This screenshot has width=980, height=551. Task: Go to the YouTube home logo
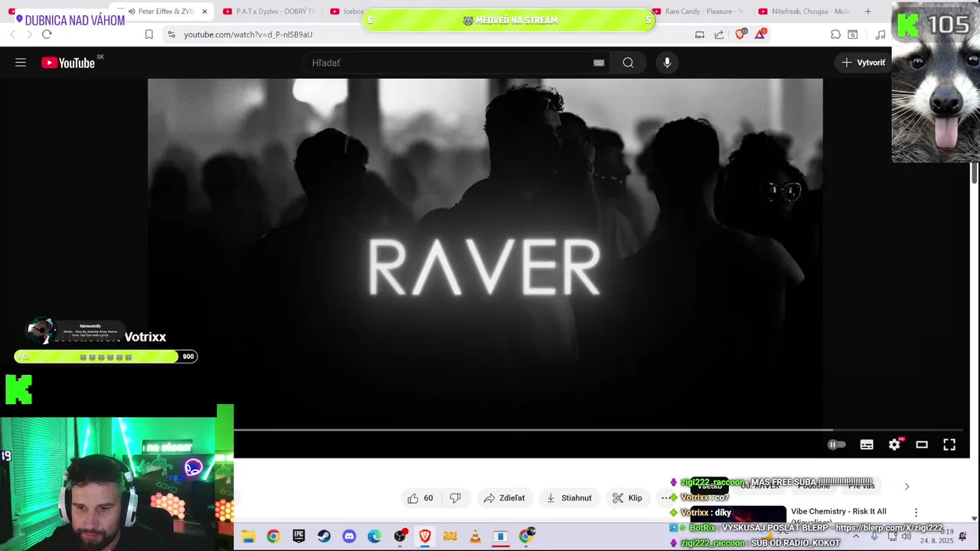[x=68, y=63]
